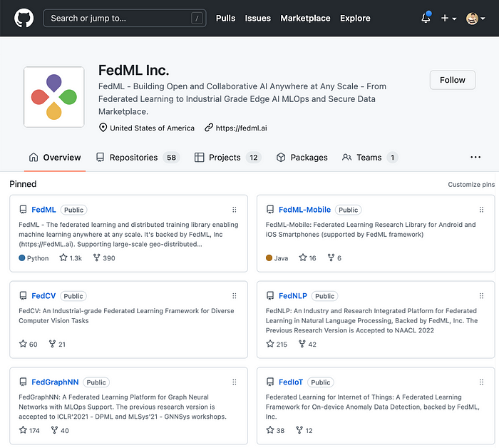499x448 pixels.
Task: View FedML stargazers (1.3k stars)
Action: [71, 258]
